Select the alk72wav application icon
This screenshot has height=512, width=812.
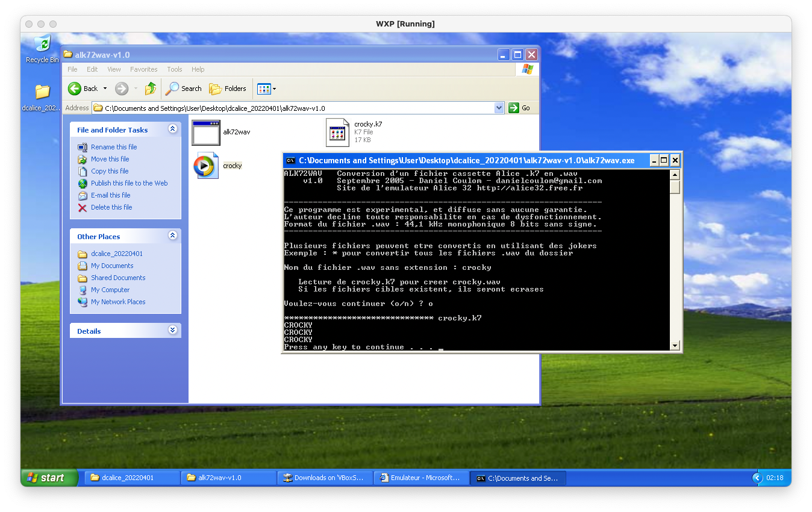pos(206,133)
